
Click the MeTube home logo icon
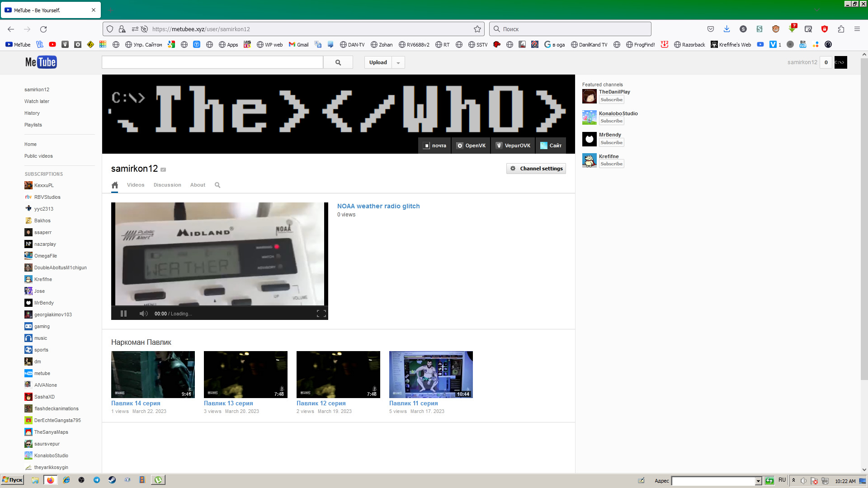click(x=41, y=62)
